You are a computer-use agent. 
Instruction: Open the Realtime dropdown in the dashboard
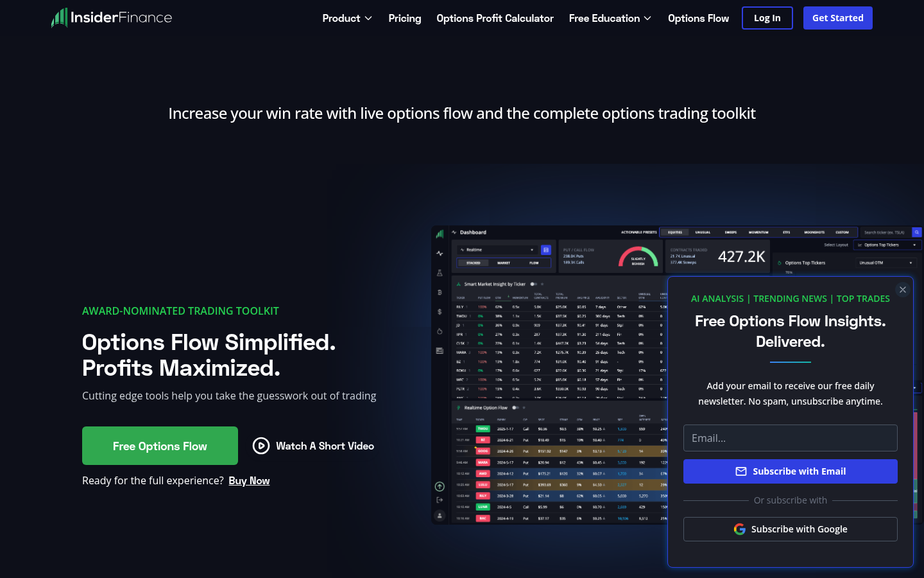(x=497, y=250)
